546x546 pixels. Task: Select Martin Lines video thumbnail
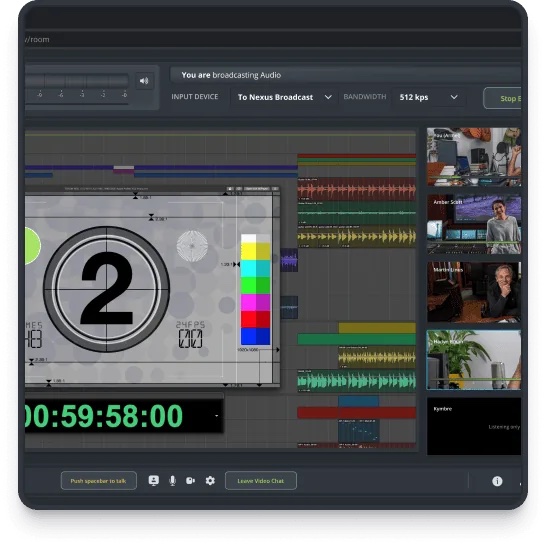pos(474,292)
